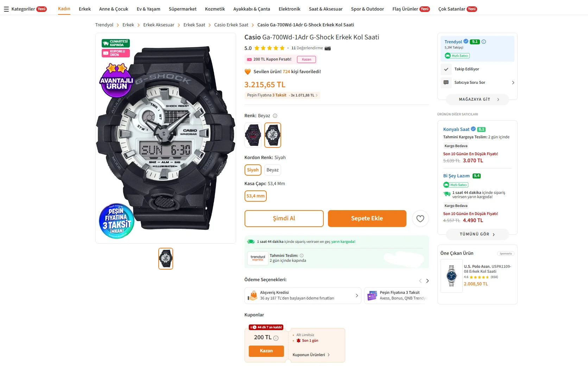The width and height of the screenshot is (588, 366).
Task: Click the watch thumbnail below main image
Action: [x=166, y=259]
